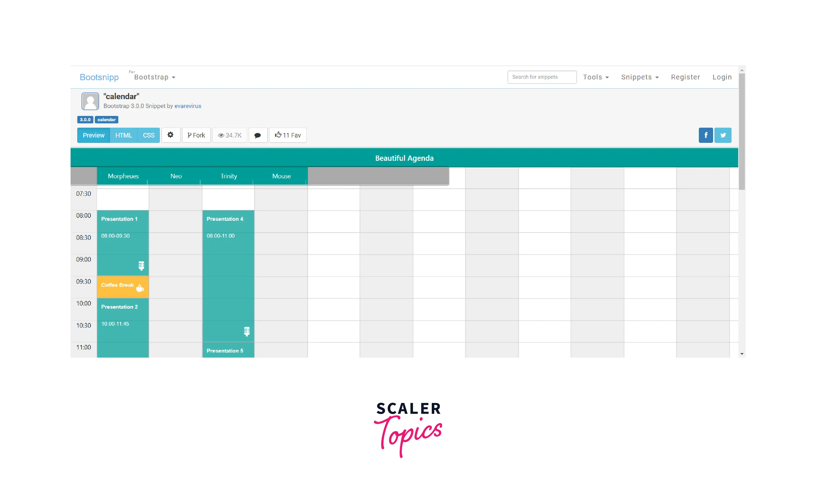Add snippet to favorites with 11 Fav
This screenshot has width=816, height=504.
pyautogui.click(x=287, y=135)
